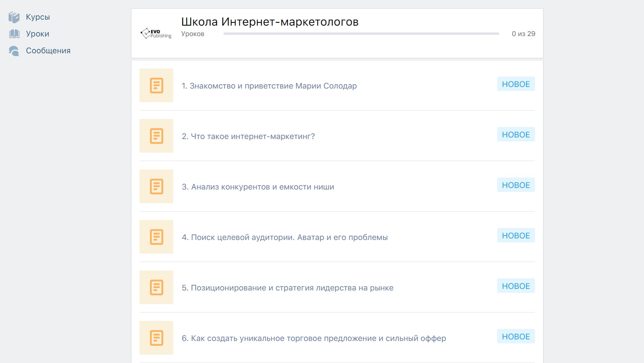Click the Уроков label under the title
644x363 pixels.
click(193, 34)
